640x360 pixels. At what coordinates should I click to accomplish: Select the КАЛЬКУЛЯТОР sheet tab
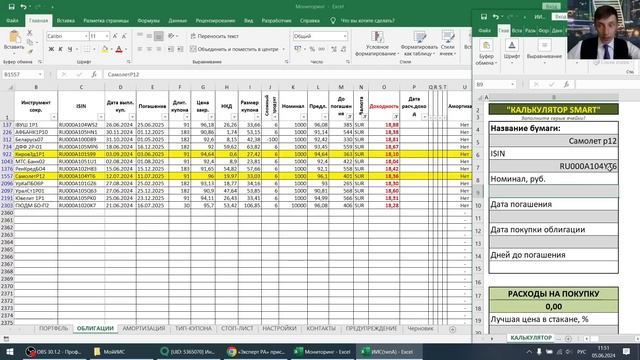click(x=531, y=338)
